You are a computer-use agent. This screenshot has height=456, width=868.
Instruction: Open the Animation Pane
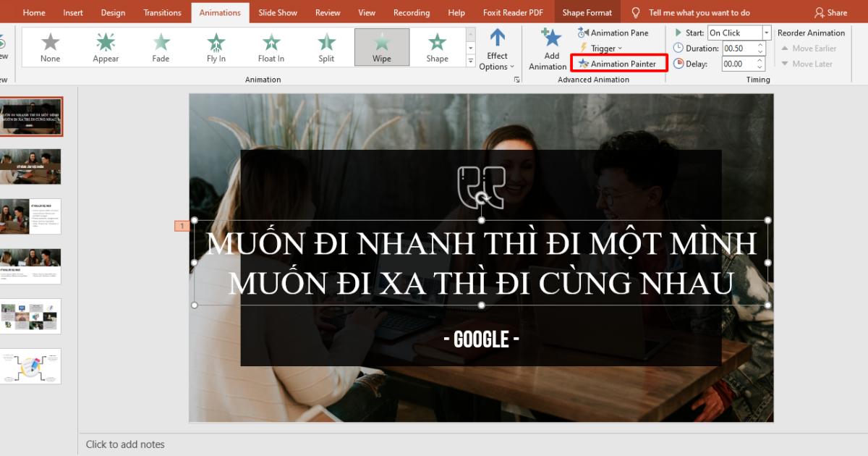pyautogui.click(x=614, y=33)
